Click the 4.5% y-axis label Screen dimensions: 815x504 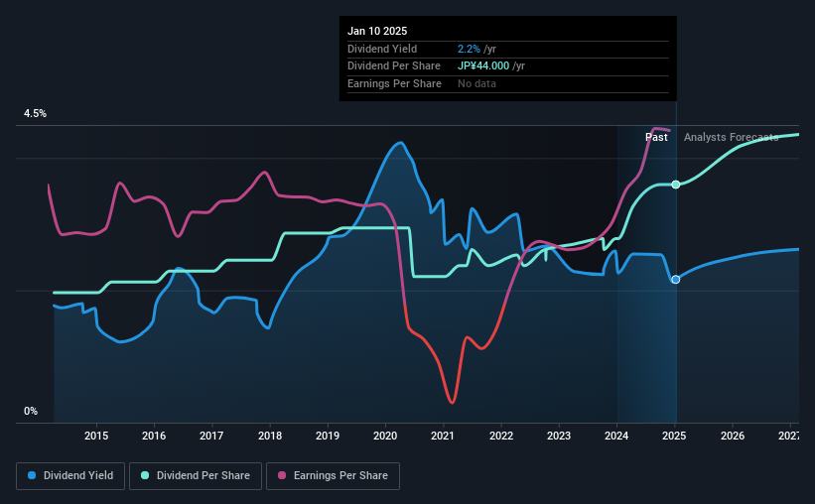coord(35,113)
